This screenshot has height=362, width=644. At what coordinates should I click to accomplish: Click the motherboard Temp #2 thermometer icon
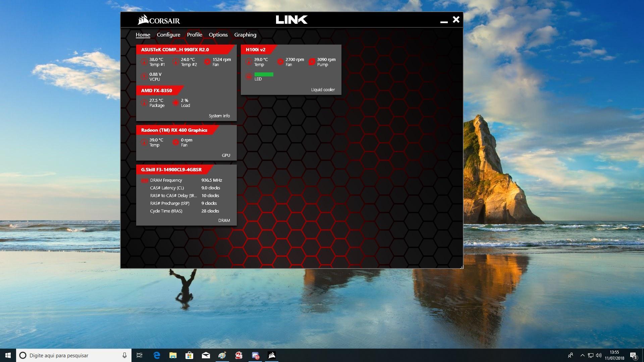176,62
